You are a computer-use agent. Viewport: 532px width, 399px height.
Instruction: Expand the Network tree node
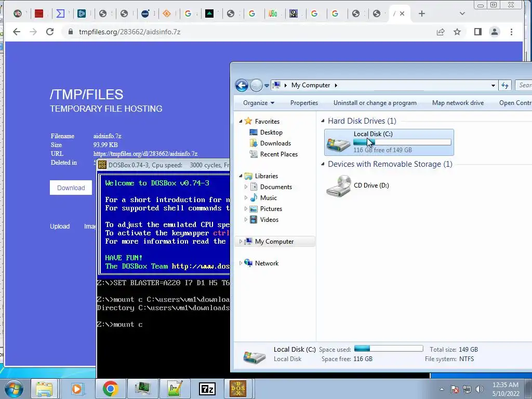pos(241,263)
